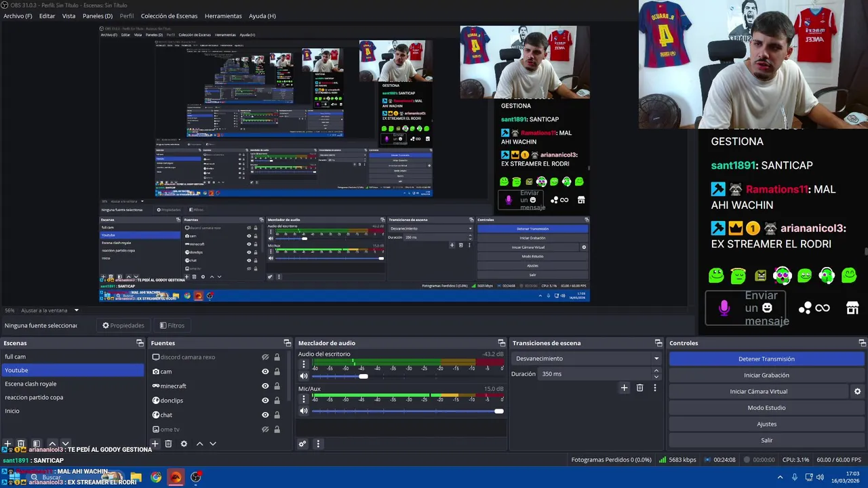Open Chrome from the taskbar
Image resolution: width=868 pixels, height=488 pixels.
click(156, 477)
